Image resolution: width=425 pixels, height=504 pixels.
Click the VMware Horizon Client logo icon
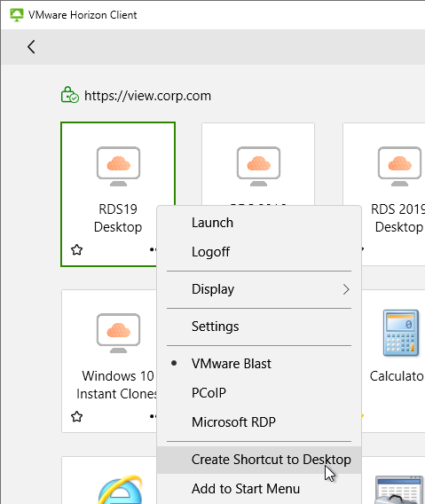(x=17, y=15)
